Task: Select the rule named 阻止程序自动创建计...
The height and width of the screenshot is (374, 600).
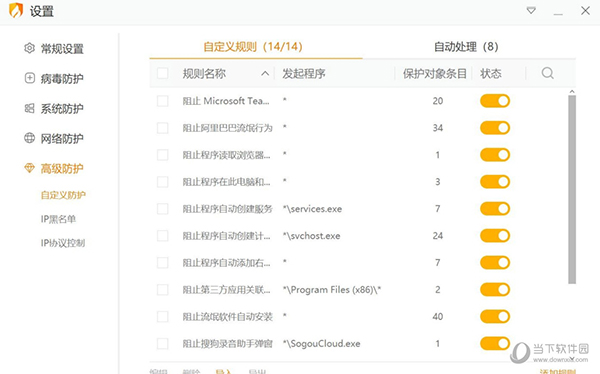Action: pos(226,236)
